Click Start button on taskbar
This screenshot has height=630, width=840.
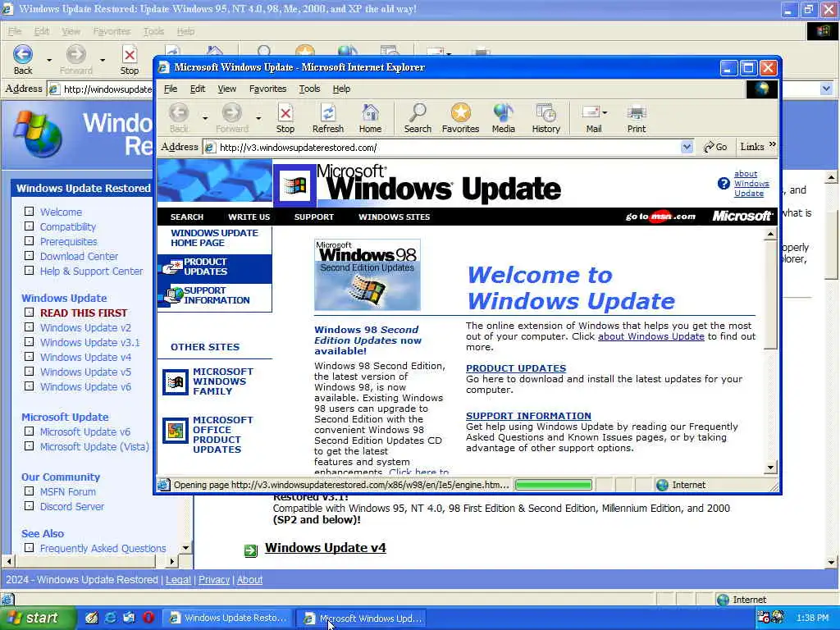[x=38, y=618]
